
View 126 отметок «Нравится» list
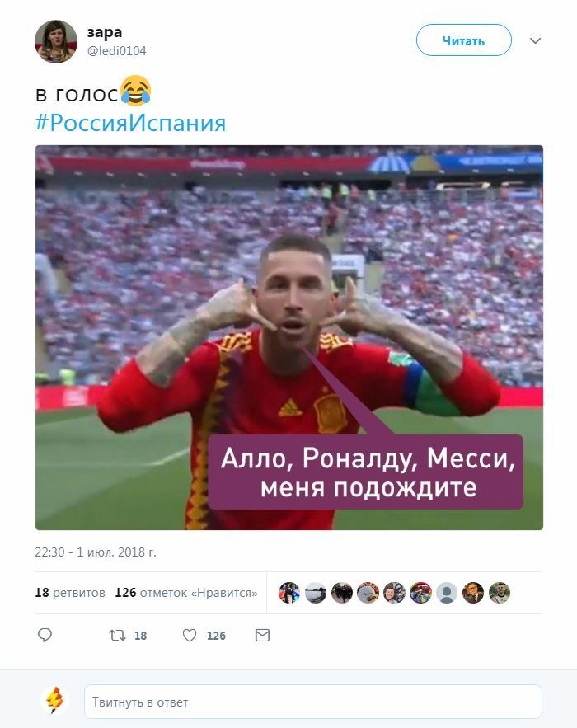(186, 593)
